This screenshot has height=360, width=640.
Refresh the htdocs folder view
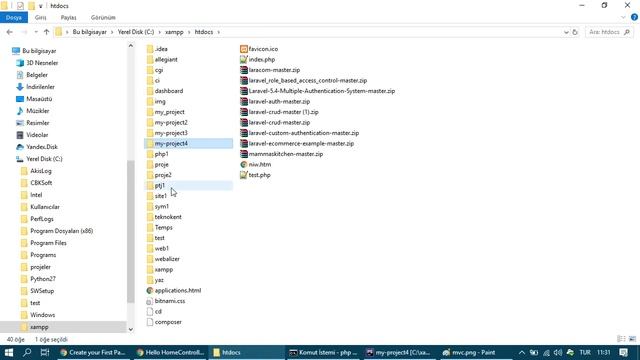point(575,32)
